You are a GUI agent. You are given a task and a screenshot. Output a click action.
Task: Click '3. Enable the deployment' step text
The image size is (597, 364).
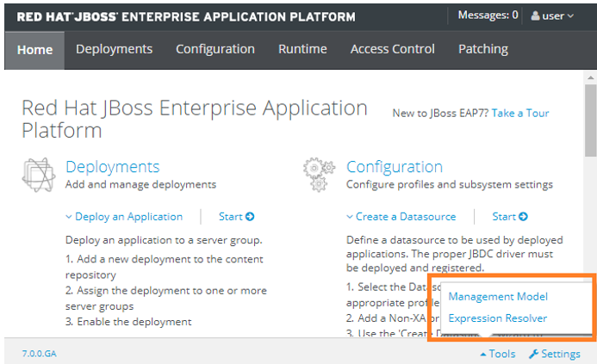point(128,322)
